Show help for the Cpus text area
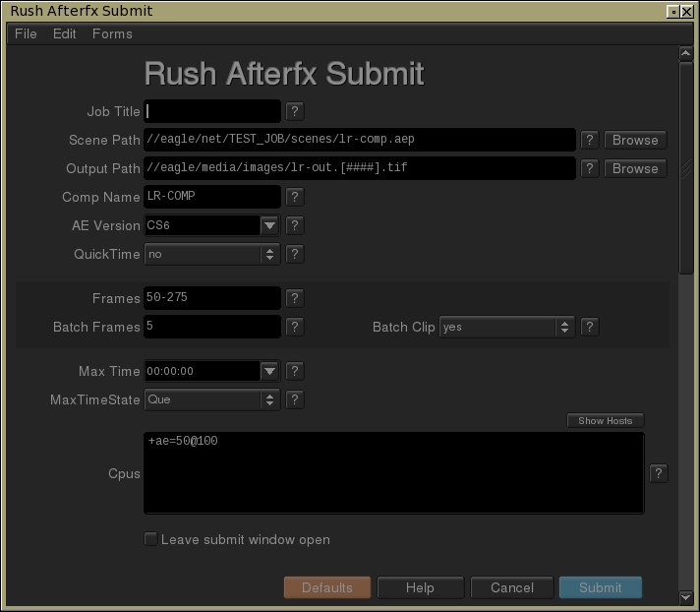Viewport: 700px width, 612px height. click(x=659, y=473)
